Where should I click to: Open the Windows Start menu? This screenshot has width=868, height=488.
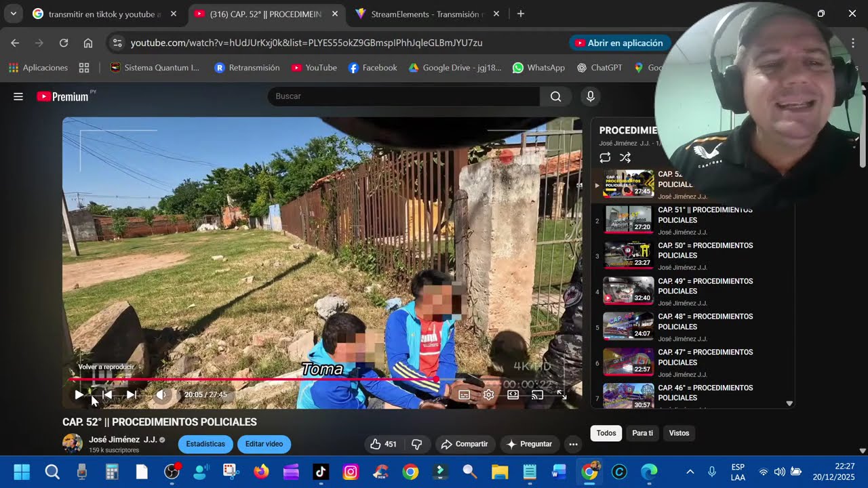click(x=22, y=472)
